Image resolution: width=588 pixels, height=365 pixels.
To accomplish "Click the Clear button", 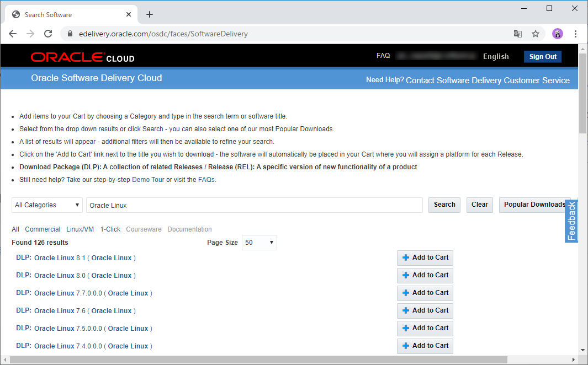I will pyautogui.click(x=480, y=205).
